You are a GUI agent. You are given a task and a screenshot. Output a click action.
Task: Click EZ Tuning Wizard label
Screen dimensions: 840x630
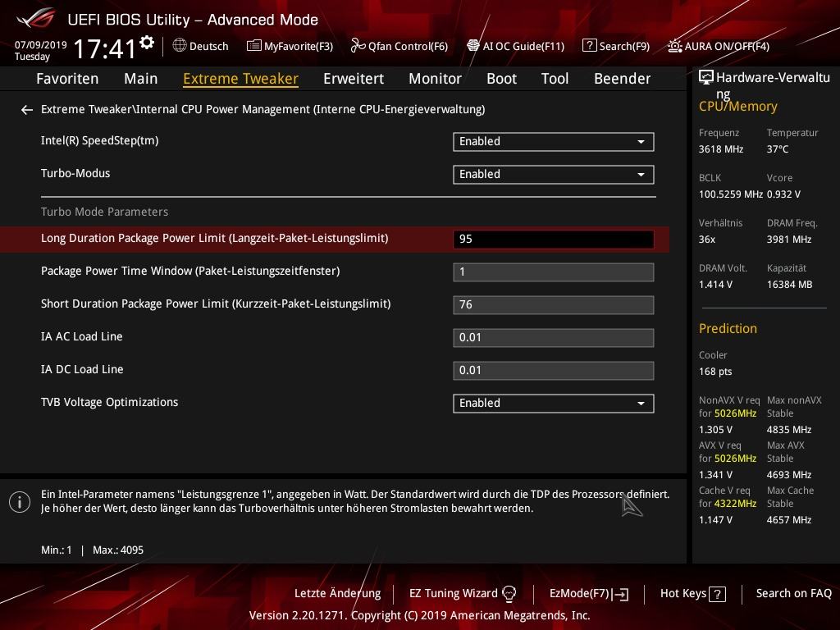point(453,594)
